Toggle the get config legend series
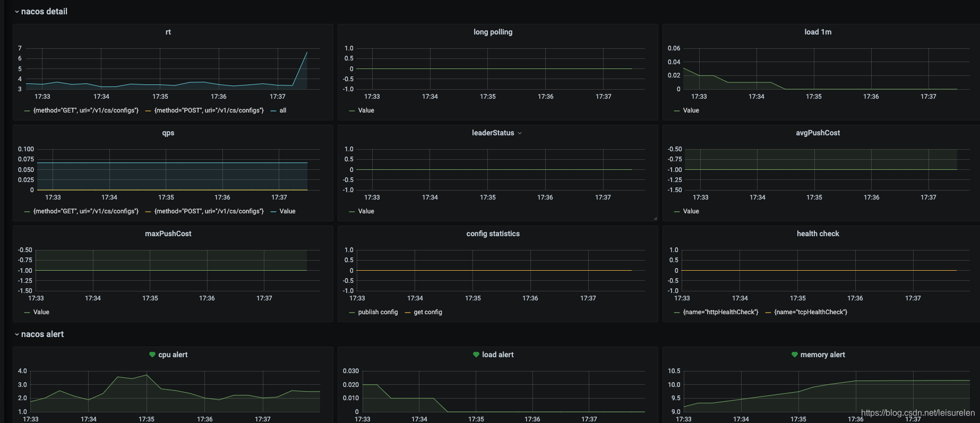Screen dimensions: 980x423 point(428,312)
